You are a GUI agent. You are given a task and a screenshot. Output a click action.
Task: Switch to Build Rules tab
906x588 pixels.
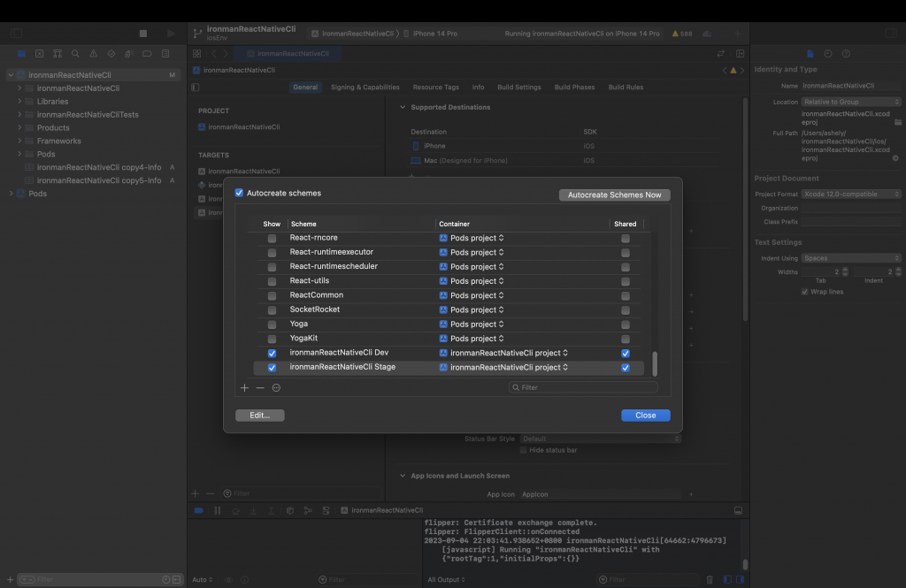pyautogui.click(x=626, y=88)
